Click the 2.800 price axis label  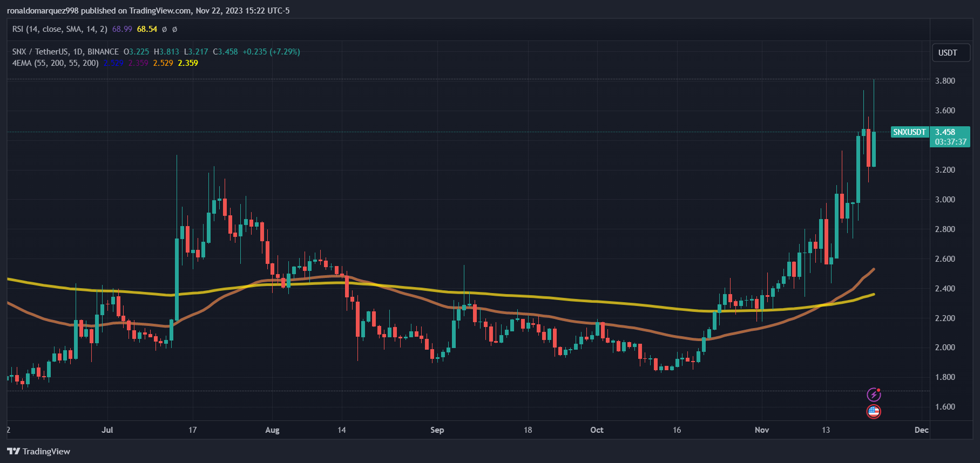coord(945,229)
